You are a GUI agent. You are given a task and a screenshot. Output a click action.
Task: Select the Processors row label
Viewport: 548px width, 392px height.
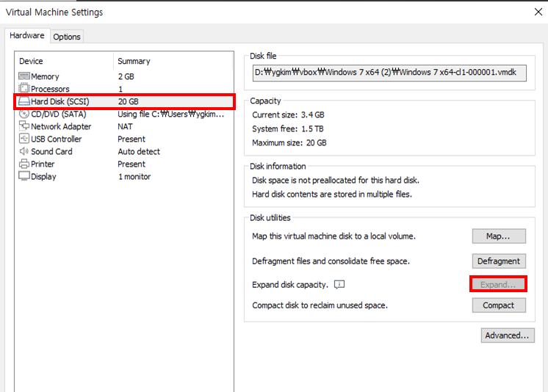click(51, 89)
